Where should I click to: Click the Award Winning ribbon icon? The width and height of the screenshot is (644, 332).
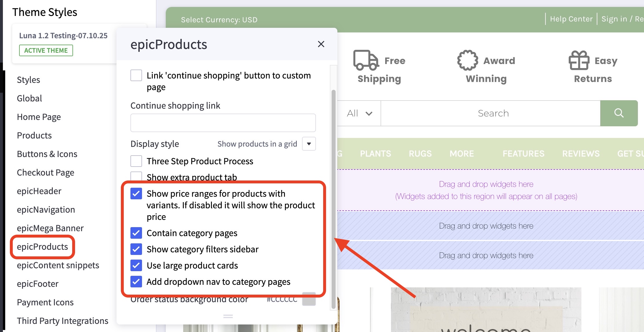[x=467, y=60]
